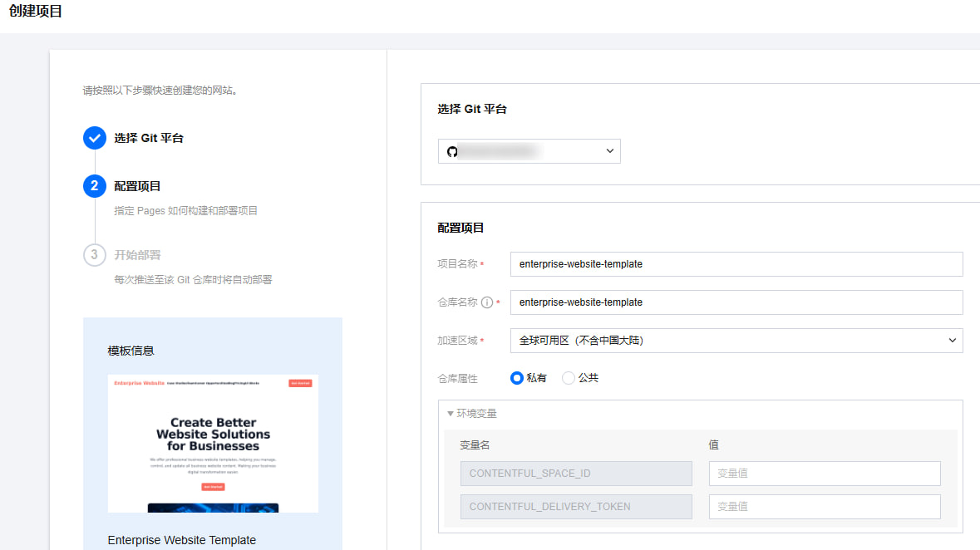Click the 加速区域 dropdown chevron arrow
This screenshot has width=980, height=550.
(952, 341)
